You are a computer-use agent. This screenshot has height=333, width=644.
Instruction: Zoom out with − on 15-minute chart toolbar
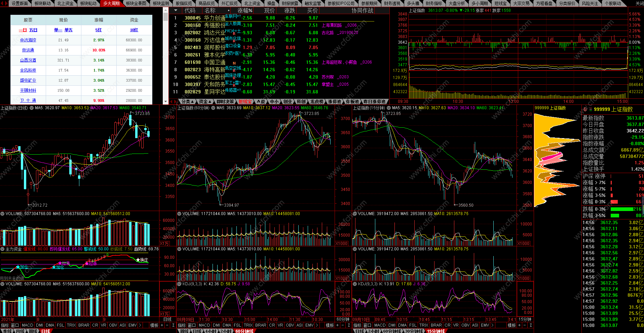point(525,325)
